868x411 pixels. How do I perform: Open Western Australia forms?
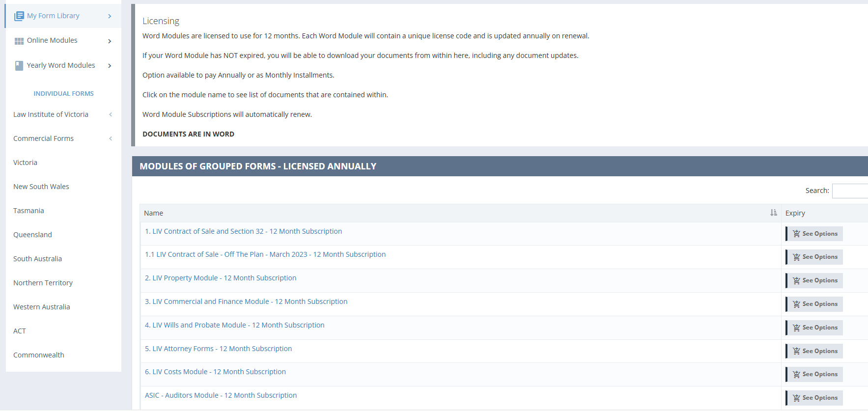pos(42,307)
